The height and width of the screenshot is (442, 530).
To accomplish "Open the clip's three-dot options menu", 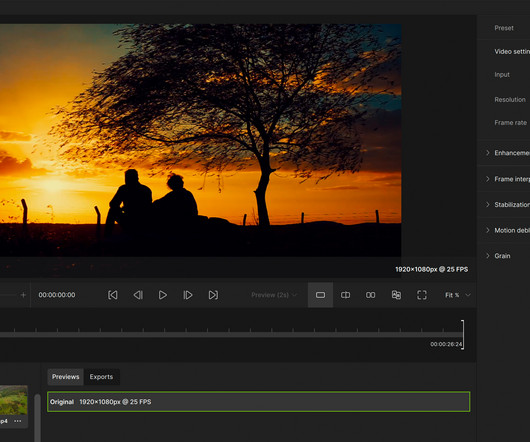I will pyautogui.click(x=18, y=421).
